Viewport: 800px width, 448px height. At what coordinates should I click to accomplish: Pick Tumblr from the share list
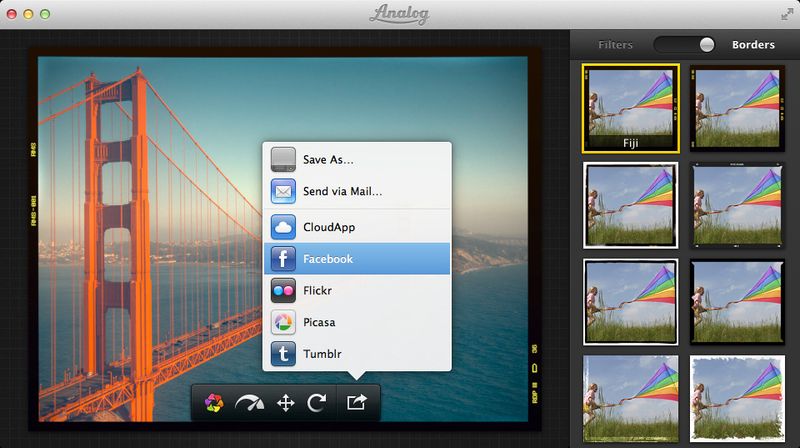click(x=357, y=354)
